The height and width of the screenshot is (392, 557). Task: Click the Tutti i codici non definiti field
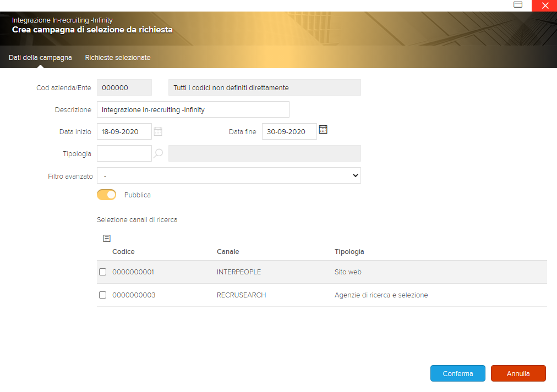[265, 87]
